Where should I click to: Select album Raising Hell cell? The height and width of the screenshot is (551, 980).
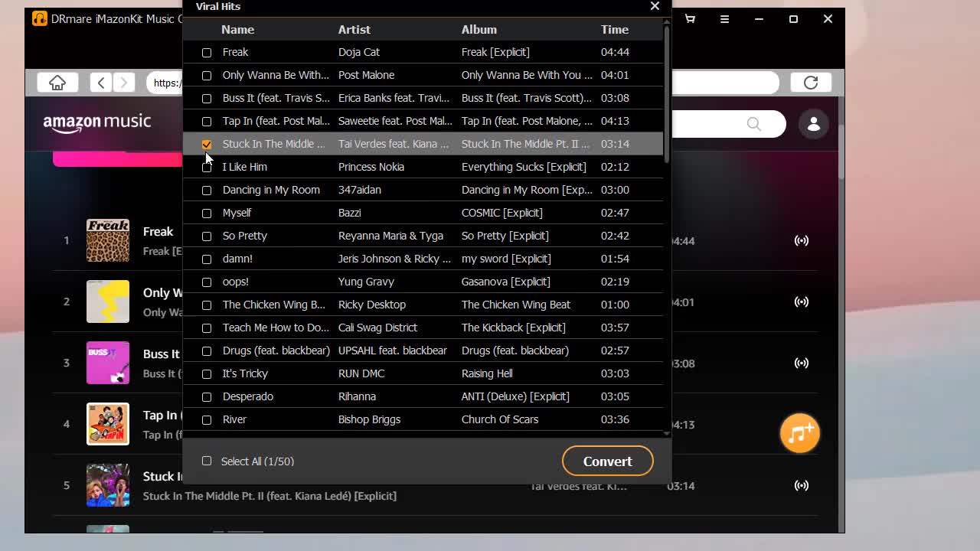tap(487, 373)
